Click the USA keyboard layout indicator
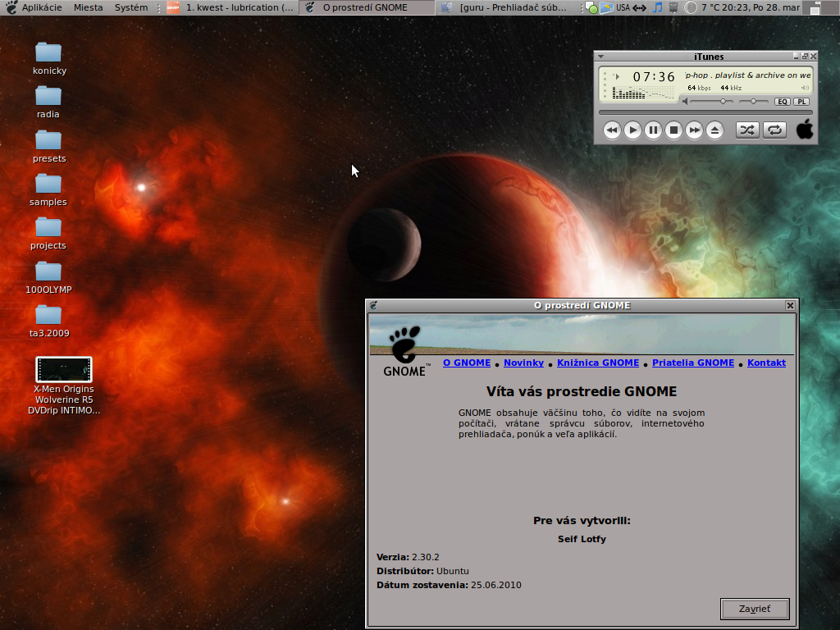The width and height of the screenshot is (840, 630). (623, 7)
